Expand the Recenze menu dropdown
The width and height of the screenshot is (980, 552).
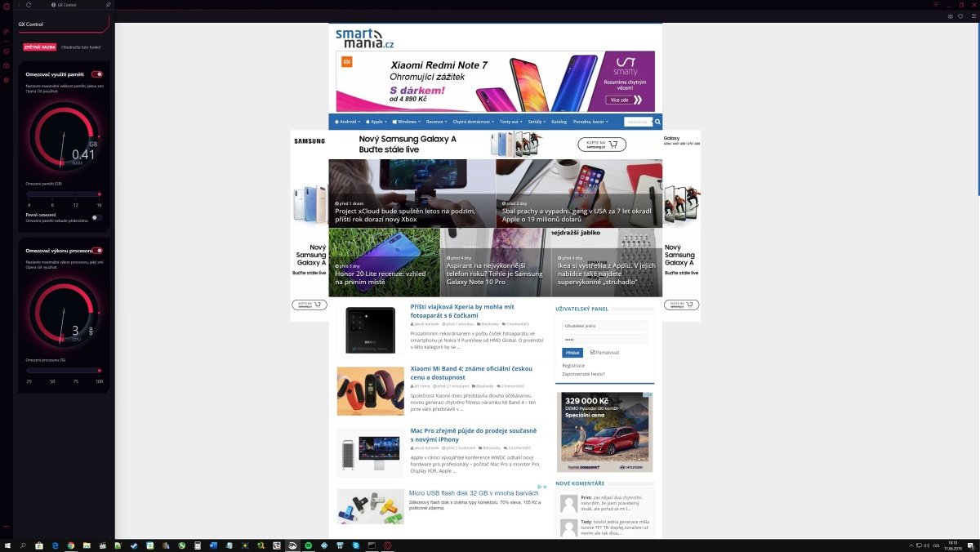coord(436,122)
